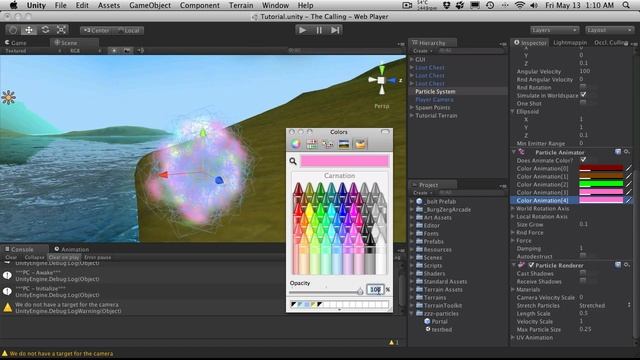
Task: Open the color sliders picker tab
Action: click(x=312, y=144)
